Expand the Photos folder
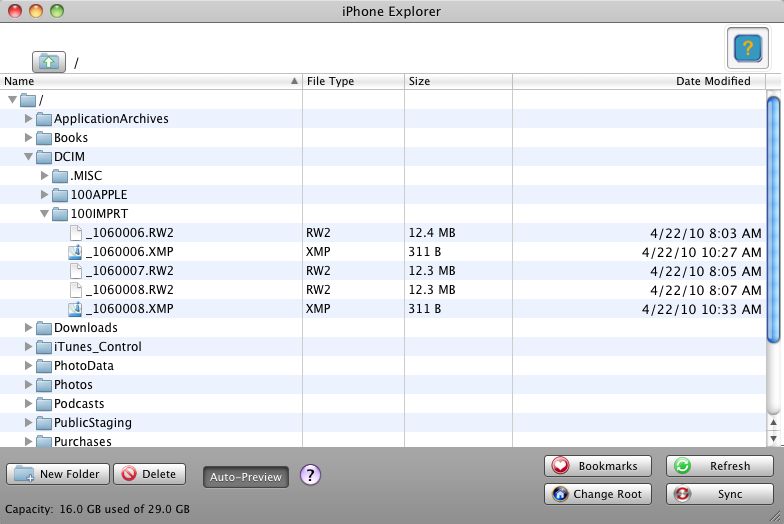784x524 pixels. [x=28, y=384]
